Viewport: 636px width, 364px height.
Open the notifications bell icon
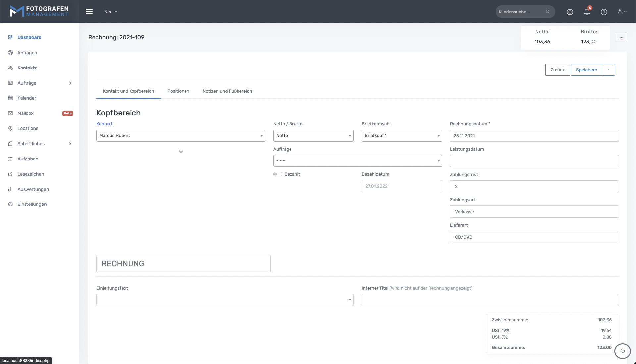(587, 12)
